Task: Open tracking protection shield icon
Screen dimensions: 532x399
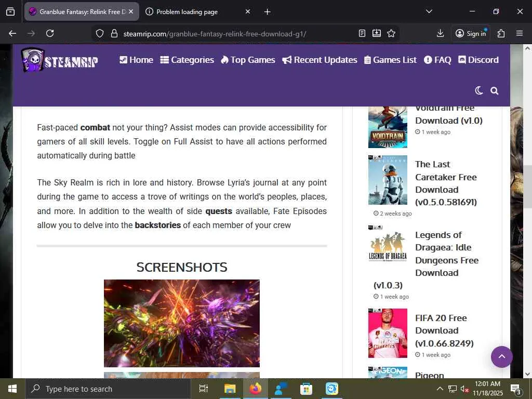Action: pyautogui.click(x=99, y=33)
